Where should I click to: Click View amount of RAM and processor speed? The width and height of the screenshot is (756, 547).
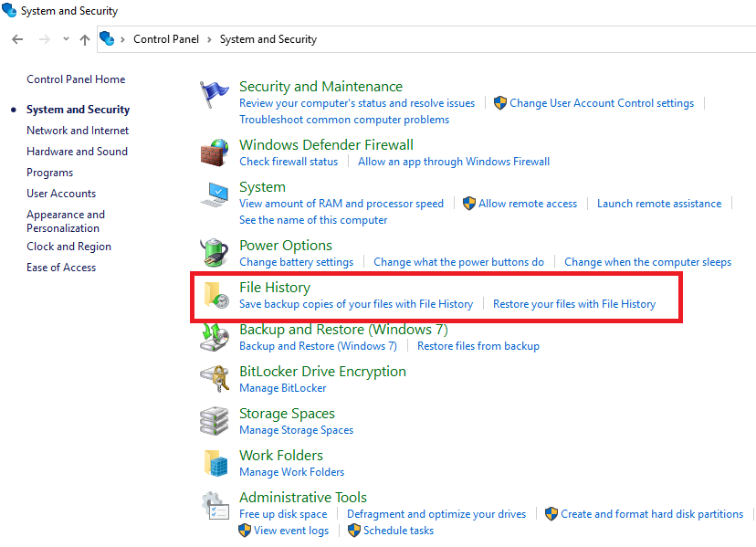click(341, 204)
